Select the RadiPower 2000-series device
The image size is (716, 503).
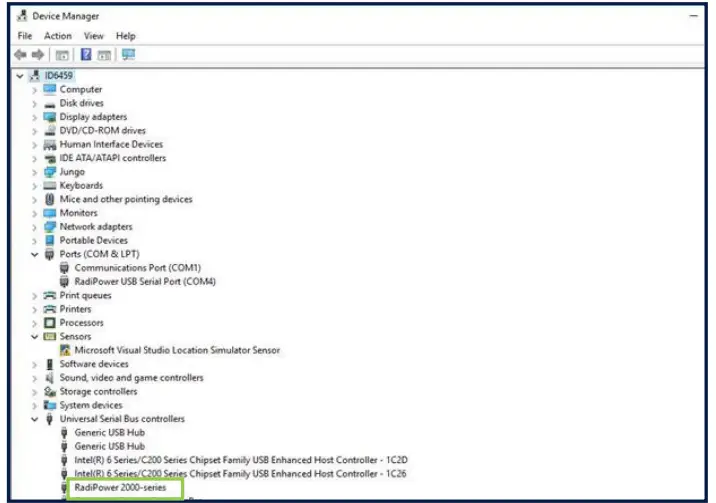pos(121,487)
